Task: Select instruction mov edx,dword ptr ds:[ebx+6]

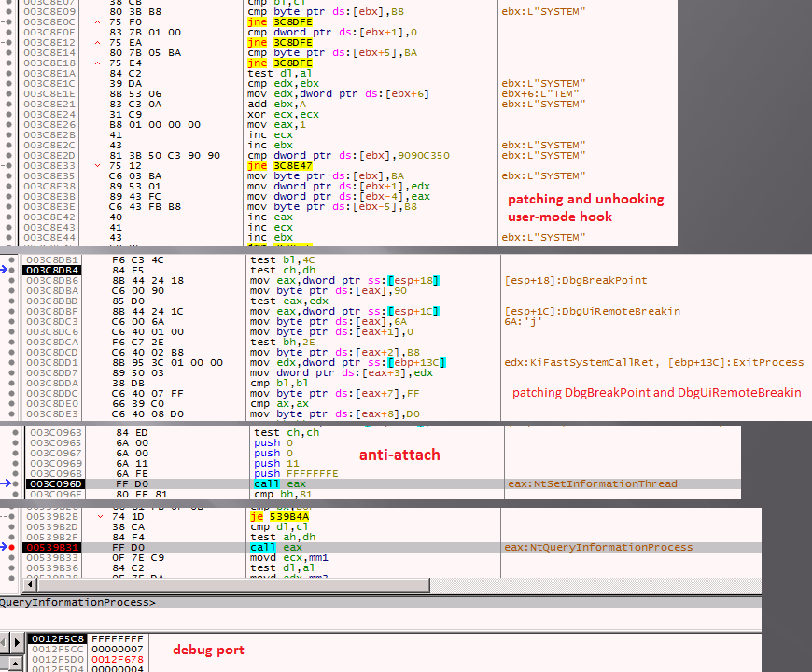Action: coord(338,93)
